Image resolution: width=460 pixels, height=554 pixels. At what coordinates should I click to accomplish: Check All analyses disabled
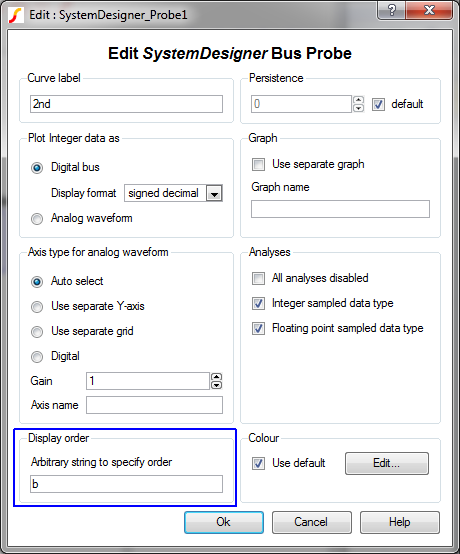coord(258,278)
